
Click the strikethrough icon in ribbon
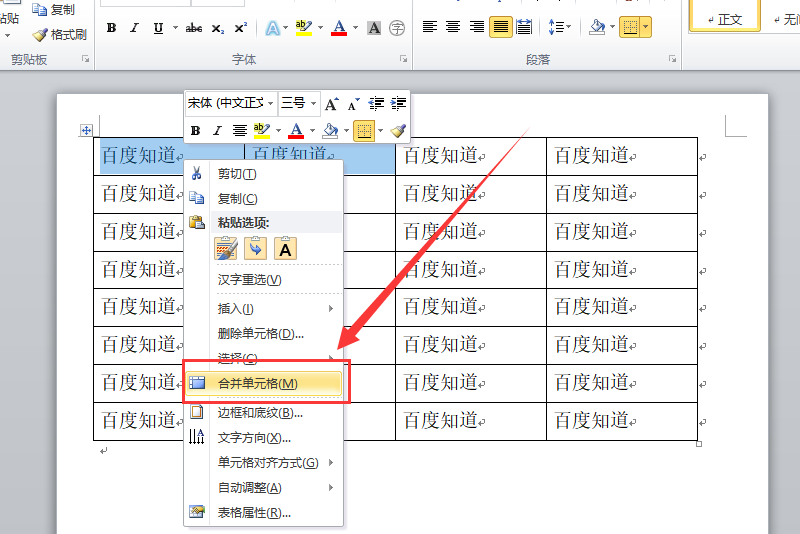coord(194,27)
